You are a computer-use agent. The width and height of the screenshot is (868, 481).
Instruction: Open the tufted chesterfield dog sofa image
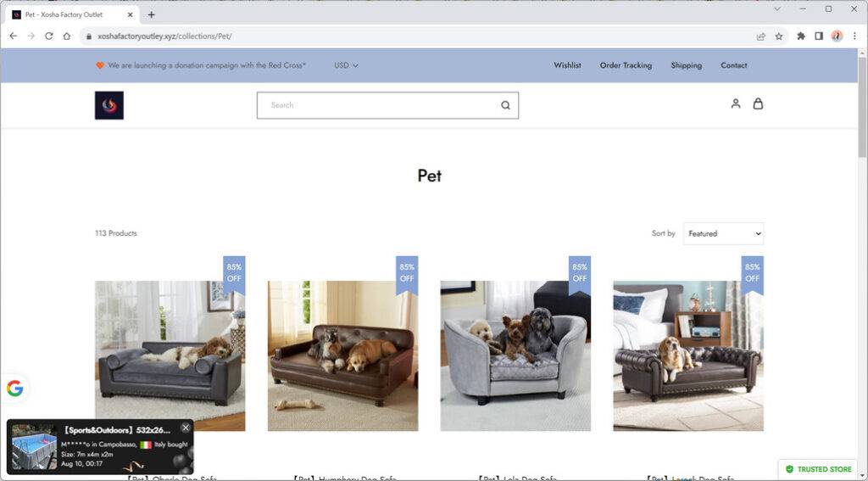pos(688,355)
